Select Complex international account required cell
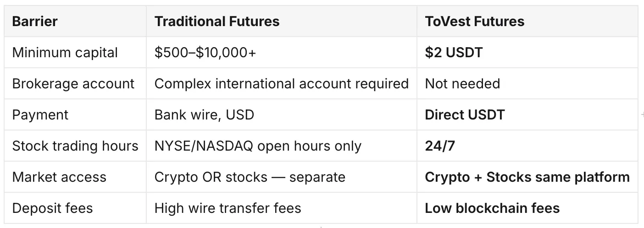The height and width of the screenshot is (228, 644). coord(282,83)
